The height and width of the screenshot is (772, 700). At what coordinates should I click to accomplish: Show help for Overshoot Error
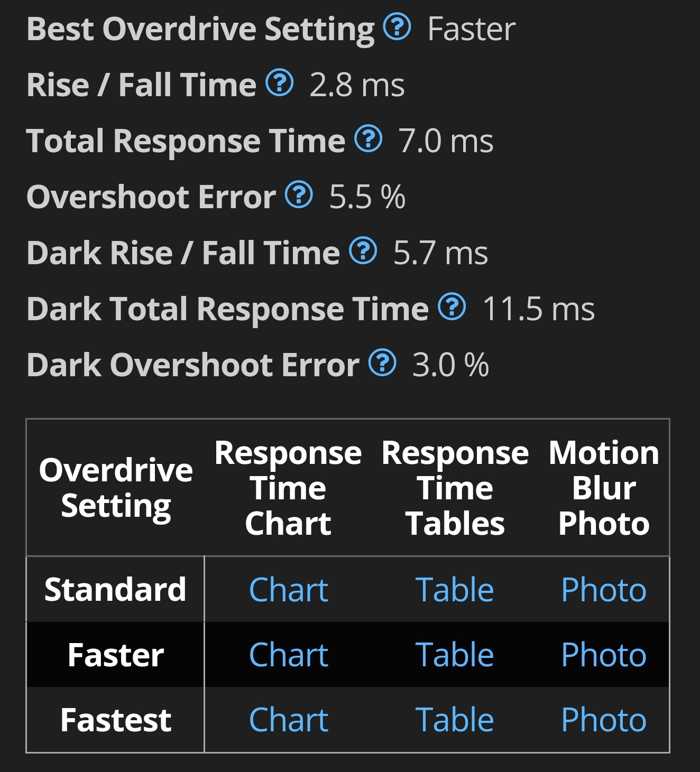pos(299,195)
